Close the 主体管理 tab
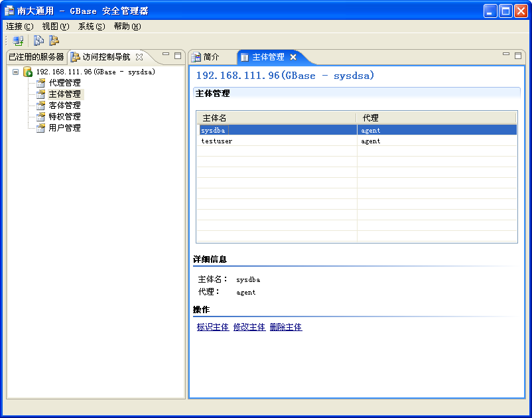Screen dimensions: 532x418 tap(293, 57)
